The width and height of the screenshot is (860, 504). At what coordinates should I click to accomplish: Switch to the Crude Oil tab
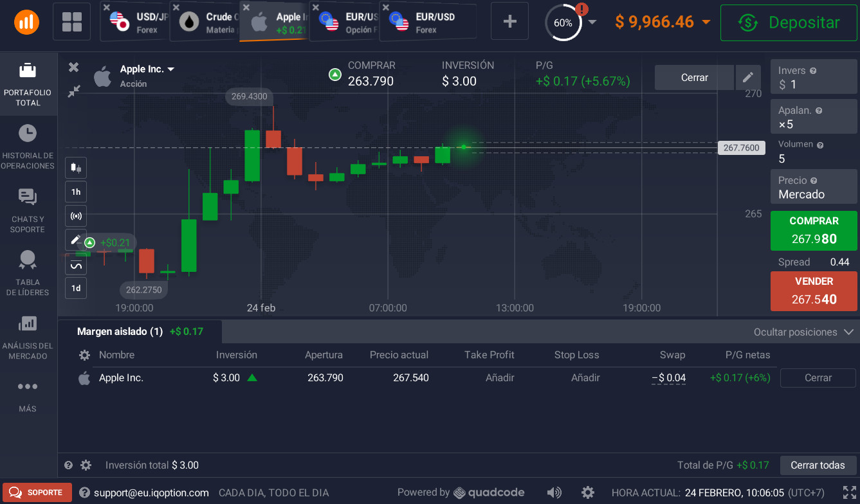click(205, 22)
